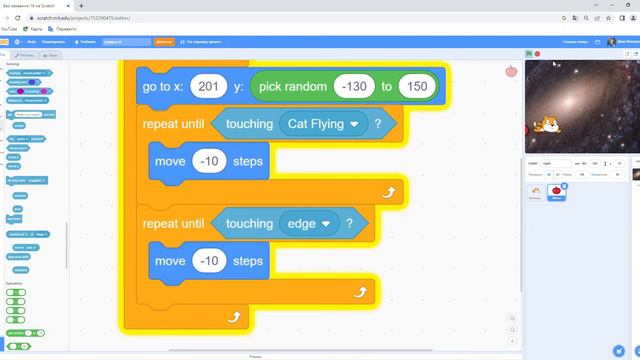This screenshot has height=360, width=640.
Task: Click the touching mouse-pointer palette block
Action: click(29, 73)
